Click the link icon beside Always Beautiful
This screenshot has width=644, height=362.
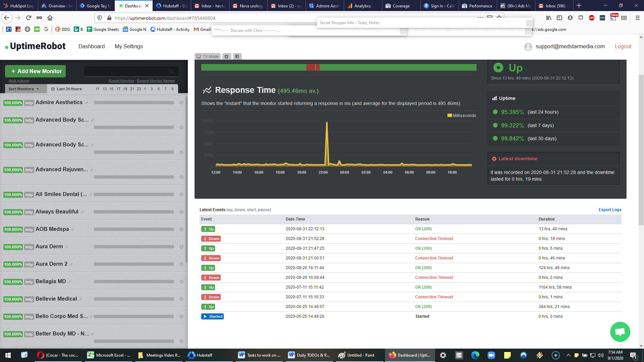coord(82,212)
